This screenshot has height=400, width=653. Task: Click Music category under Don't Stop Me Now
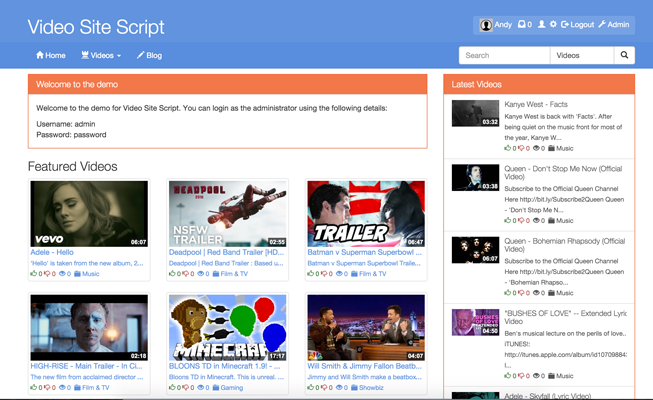coord(561,220)
